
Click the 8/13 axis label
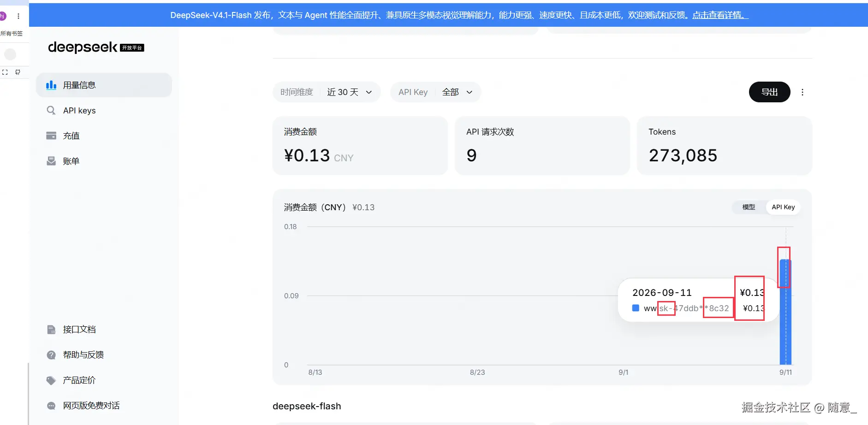315,372
